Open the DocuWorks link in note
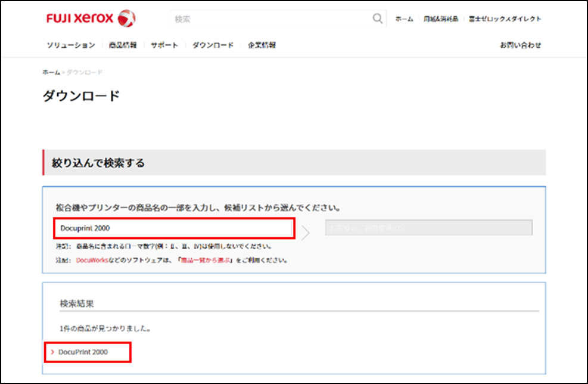Image resolution: width=588 pixels, height=384 pixels. (92, 260)
